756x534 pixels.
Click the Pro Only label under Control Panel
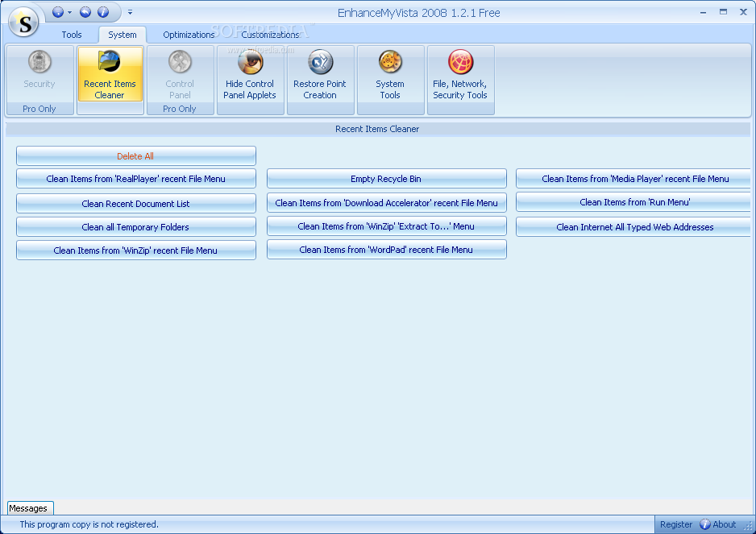pyautogui.click(x=180, y=109)
